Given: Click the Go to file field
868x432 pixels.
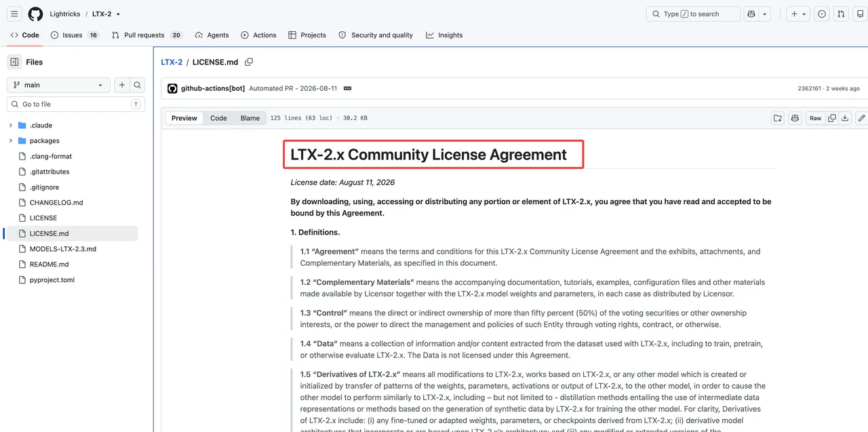Looking at the screenshot, I should (76, 104).
